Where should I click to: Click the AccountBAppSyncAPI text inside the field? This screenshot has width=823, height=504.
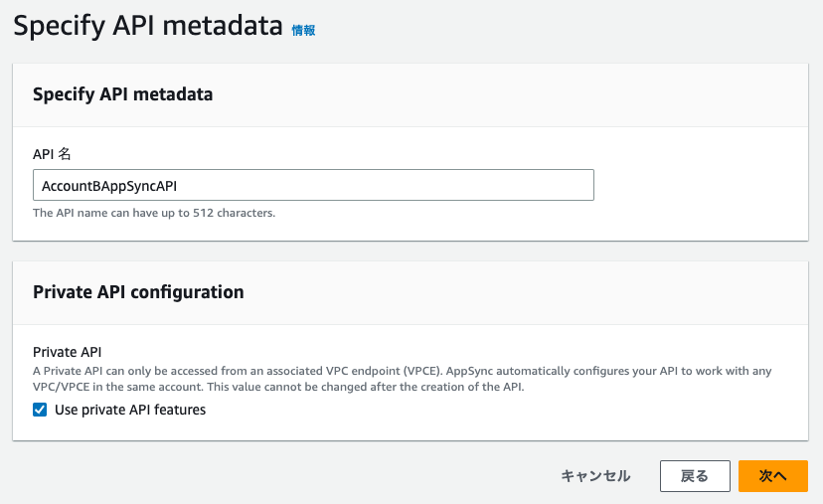coord(109,186)
